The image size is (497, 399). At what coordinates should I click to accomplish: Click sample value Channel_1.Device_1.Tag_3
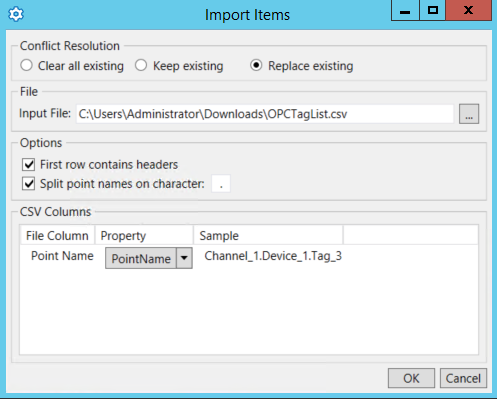pos(273,256)
